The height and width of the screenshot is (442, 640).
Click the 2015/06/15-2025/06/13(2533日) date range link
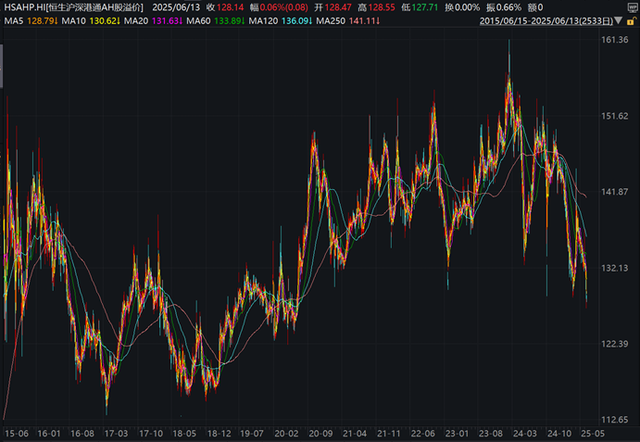click(546, 21)
